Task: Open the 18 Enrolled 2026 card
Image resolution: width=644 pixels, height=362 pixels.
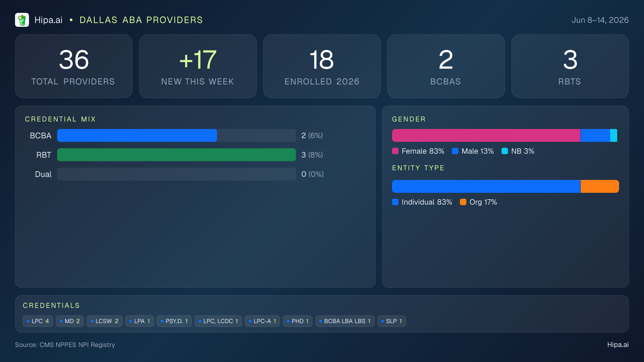Action: tap(322, 66)
